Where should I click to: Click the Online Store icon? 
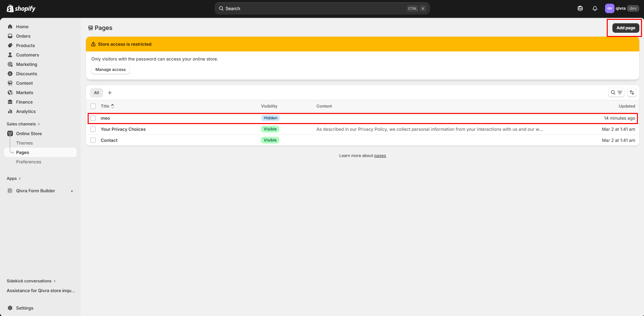[x=10, y=133]
